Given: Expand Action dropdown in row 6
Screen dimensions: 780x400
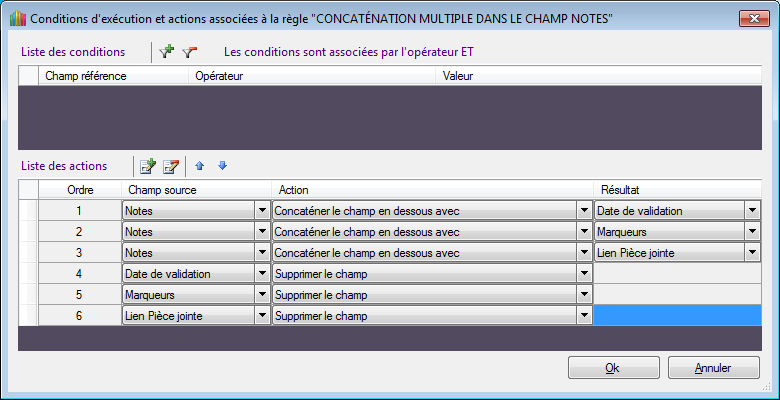Looking at the screenshot, I should 584,315.
